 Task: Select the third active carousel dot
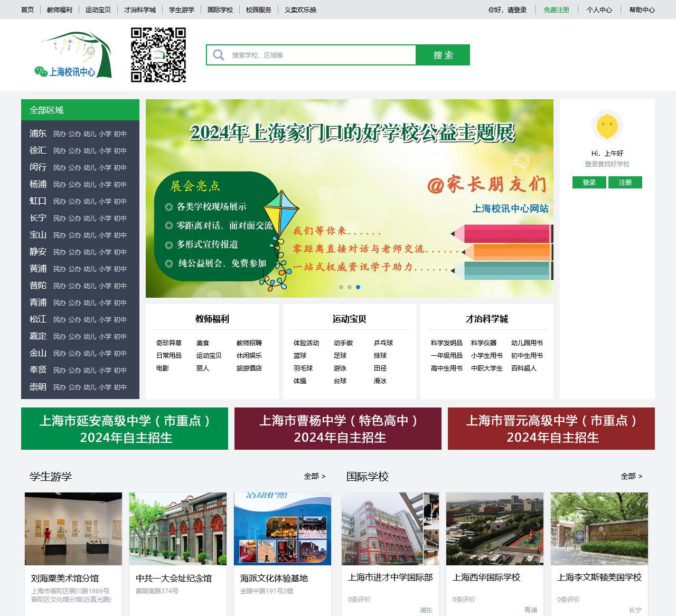pyautogui.click(x=358, y=287)
